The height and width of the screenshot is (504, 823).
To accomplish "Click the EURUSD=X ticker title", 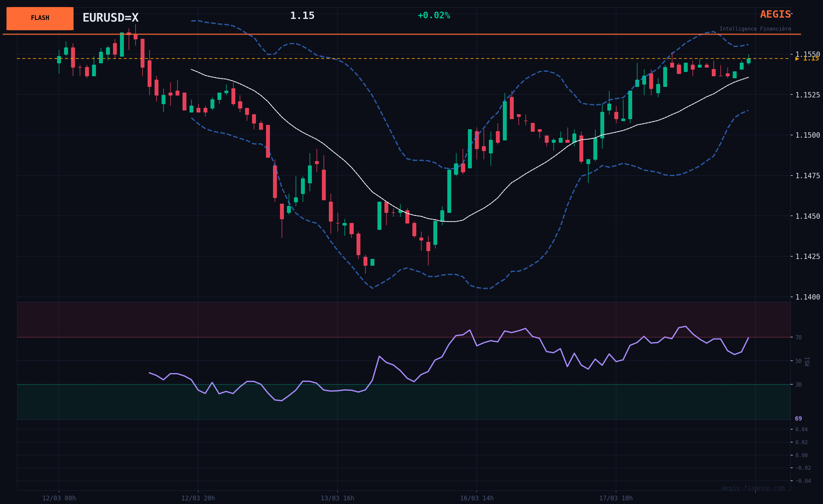I will 110,18.
